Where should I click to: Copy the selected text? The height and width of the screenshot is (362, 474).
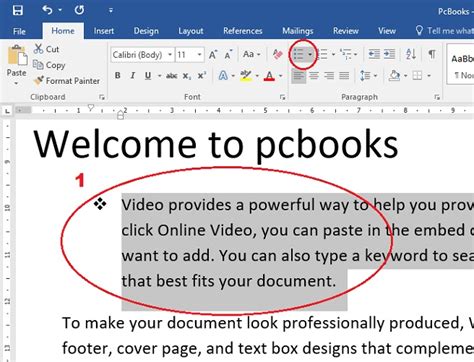click(x=49, y=65)
